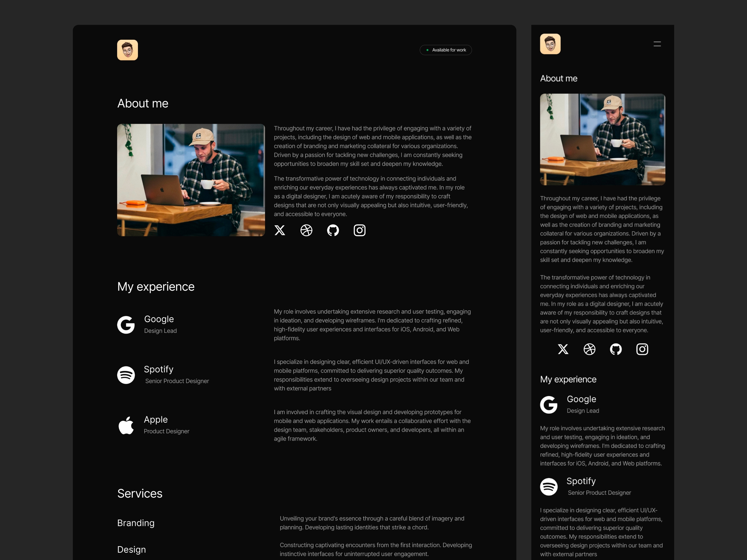Click the hamburger menu icon
The image size is (747, 560).
pos(657,43)
